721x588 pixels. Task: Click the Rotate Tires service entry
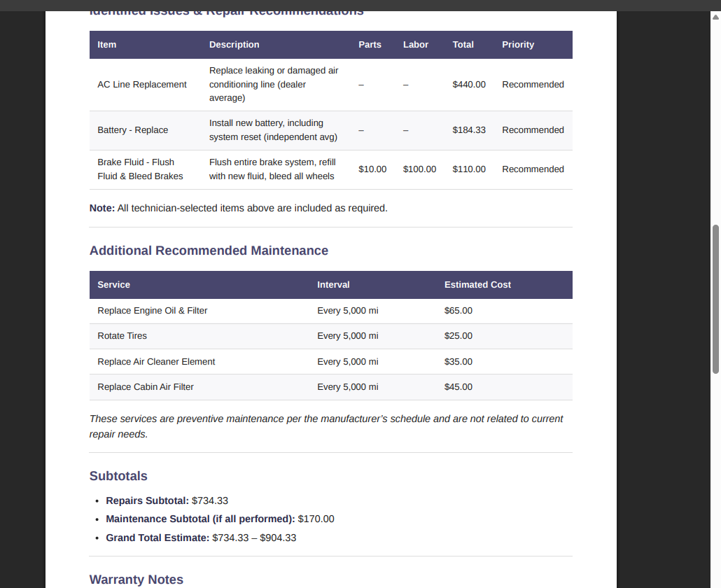(122, 336)
